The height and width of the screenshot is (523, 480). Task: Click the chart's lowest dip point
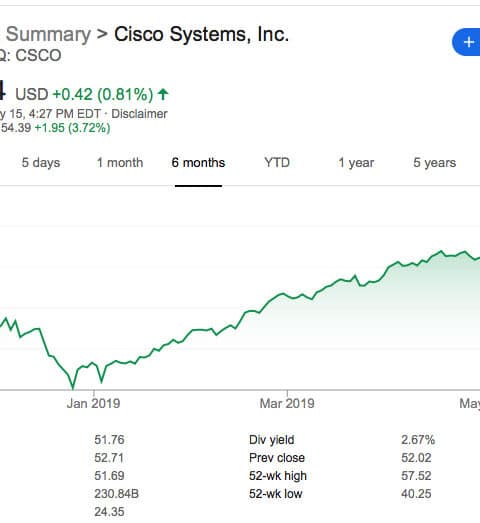pos(73,388)
